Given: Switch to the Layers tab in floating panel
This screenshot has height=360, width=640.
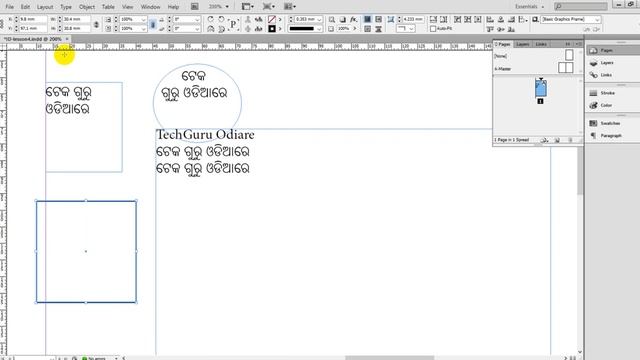Looking at the screenshot, I should pos(522,44).
